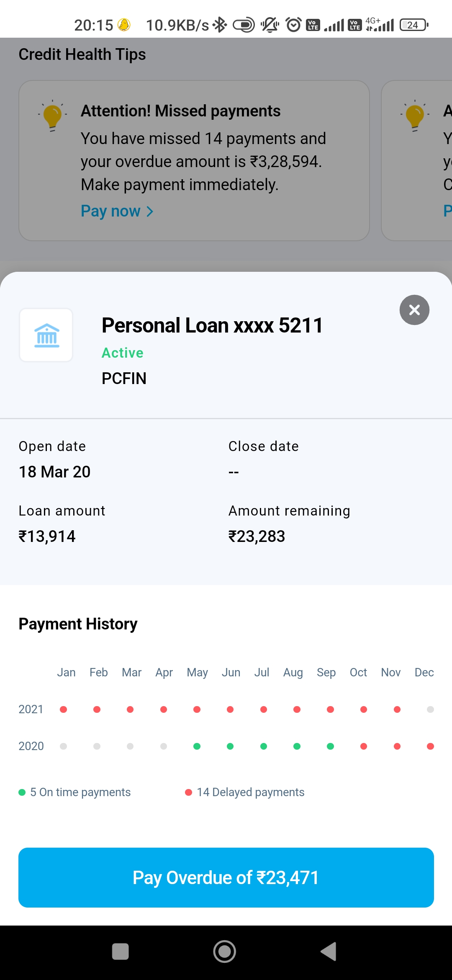This screenshot has height=980, width=452.
Task: Open the Pay now link
Action: (x=110, y=211)
